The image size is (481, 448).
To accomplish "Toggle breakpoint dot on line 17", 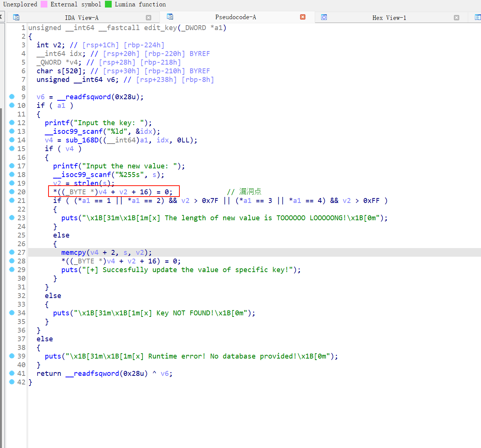I will pos(12,166).
